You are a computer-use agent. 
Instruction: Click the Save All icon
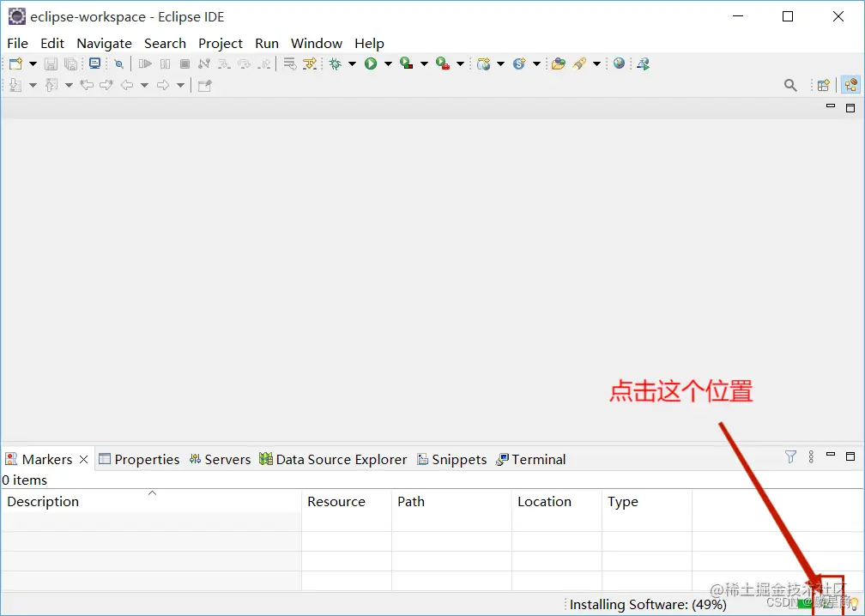pos(70,64)
